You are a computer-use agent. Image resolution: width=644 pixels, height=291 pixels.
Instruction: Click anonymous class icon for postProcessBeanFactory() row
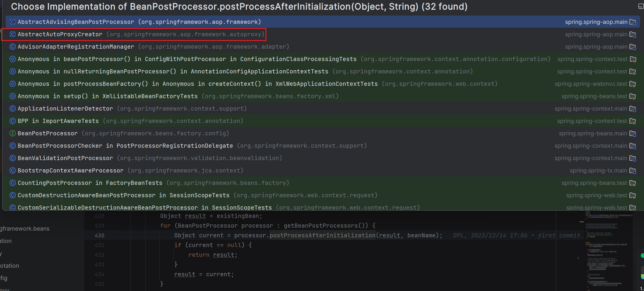coord(13,84)
